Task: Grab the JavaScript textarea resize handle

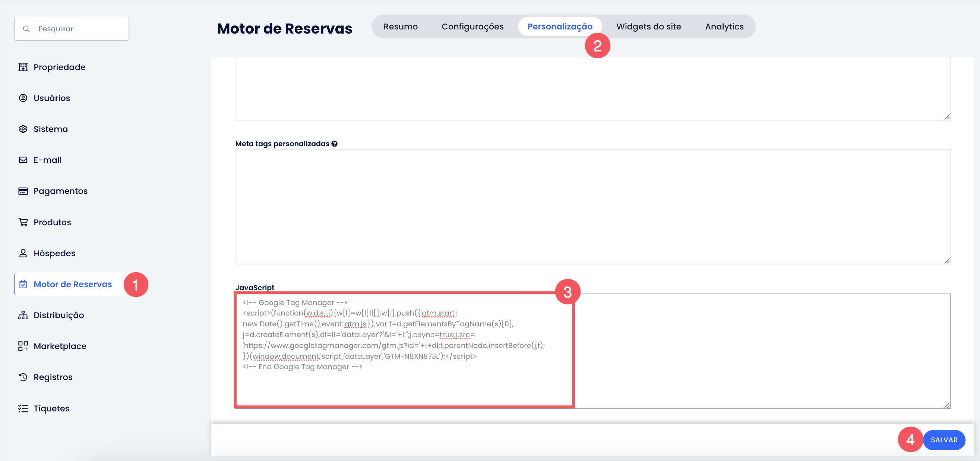Action: coord(946,405)
